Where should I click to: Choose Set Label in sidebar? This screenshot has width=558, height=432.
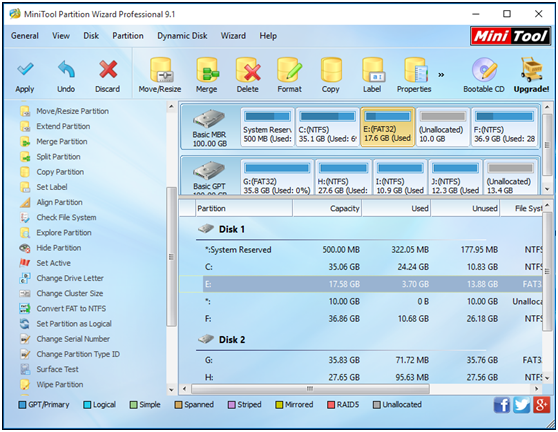click(44, 187)
